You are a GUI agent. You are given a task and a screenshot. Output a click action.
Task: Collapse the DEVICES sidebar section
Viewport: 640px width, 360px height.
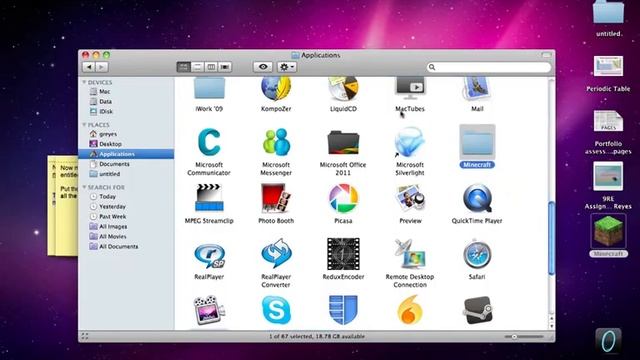pyautogui.click(x=84, y=82)
